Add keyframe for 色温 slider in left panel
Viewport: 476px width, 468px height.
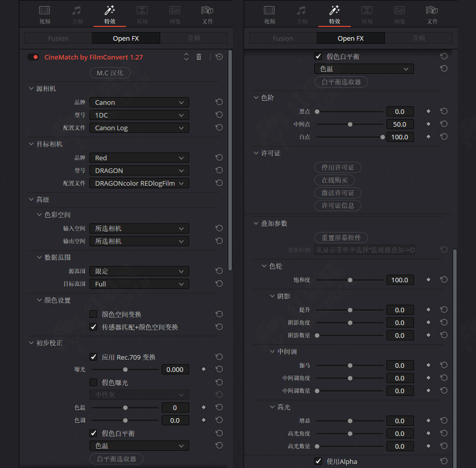(204, 407)
